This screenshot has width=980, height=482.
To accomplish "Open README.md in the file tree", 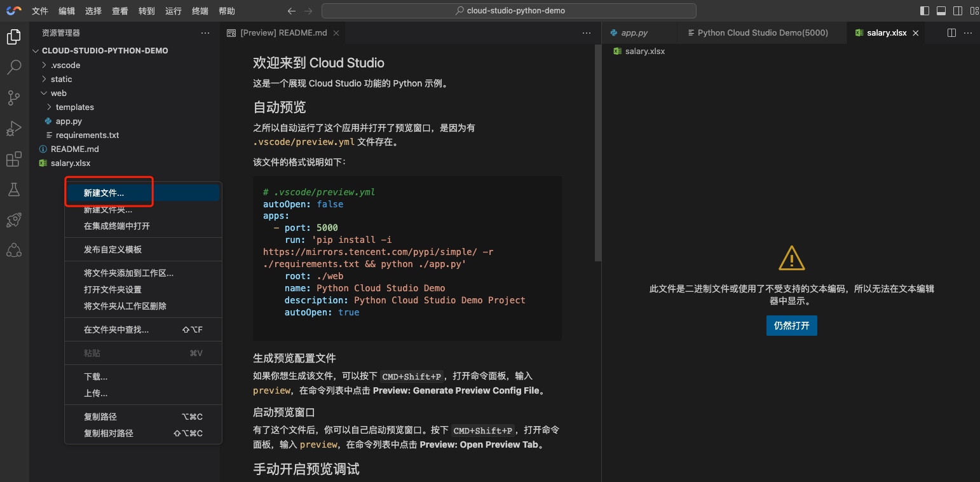I will pyautogui.click(x=125, y=149).
